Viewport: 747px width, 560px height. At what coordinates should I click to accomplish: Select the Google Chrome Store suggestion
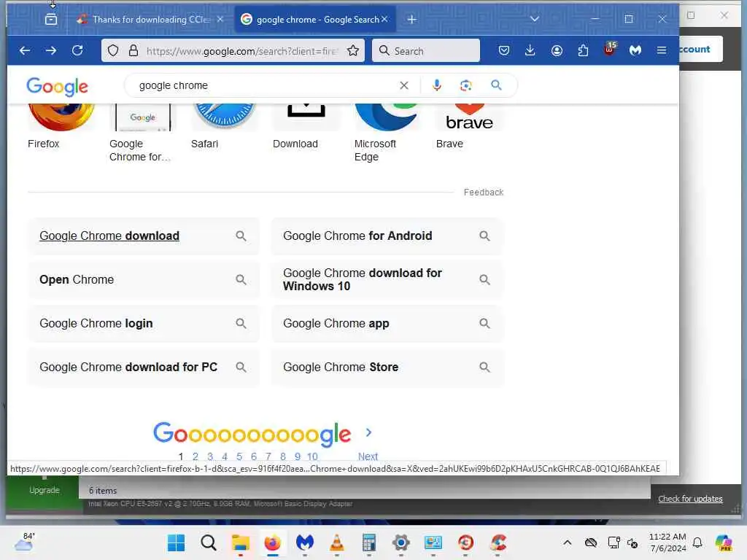[x=387, y=367]
